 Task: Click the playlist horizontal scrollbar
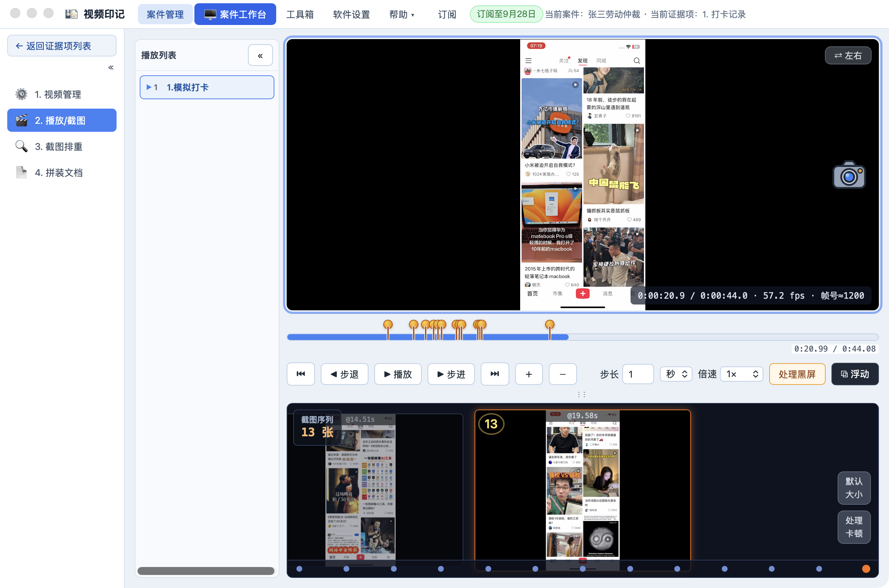[206, 570]
